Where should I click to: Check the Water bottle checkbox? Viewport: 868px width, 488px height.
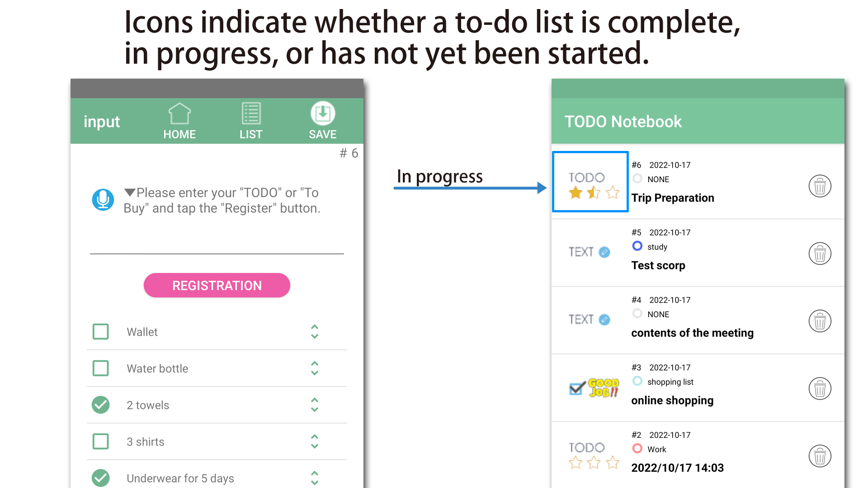pos(100,368)
